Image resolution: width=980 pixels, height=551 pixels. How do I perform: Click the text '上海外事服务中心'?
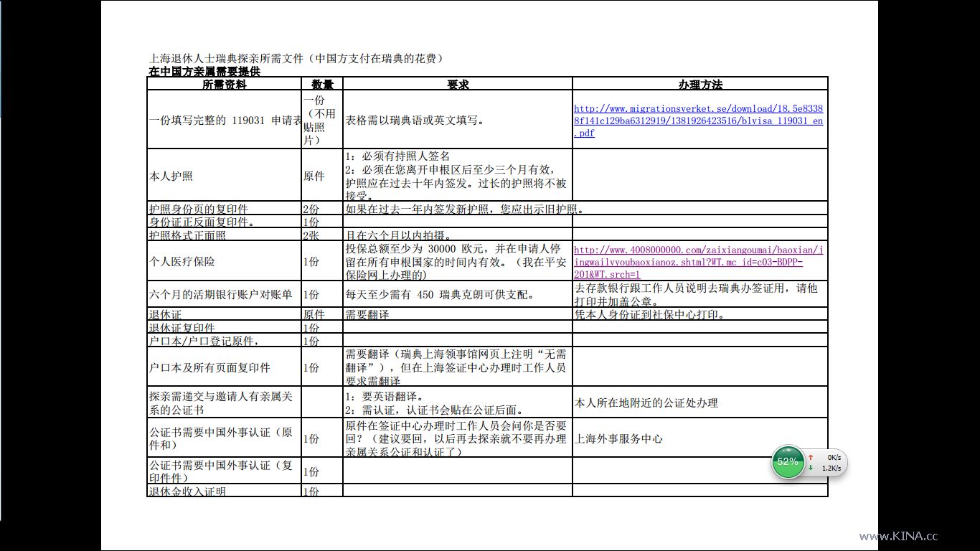click(x=618, y=438)
